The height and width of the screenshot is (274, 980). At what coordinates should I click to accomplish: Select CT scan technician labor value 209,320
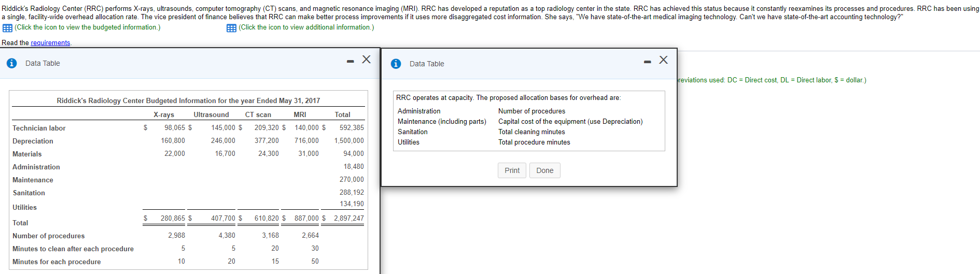tap(267, 127)
